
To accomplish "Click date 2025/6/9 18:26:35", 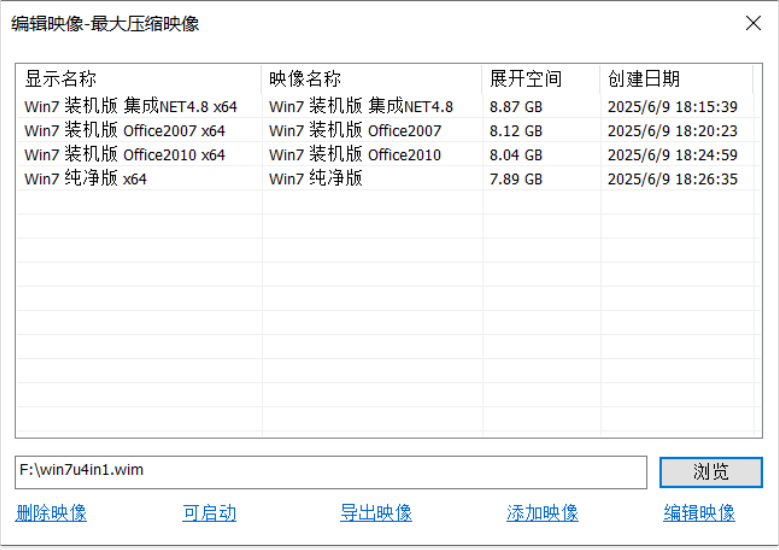I will coord(673,179).
